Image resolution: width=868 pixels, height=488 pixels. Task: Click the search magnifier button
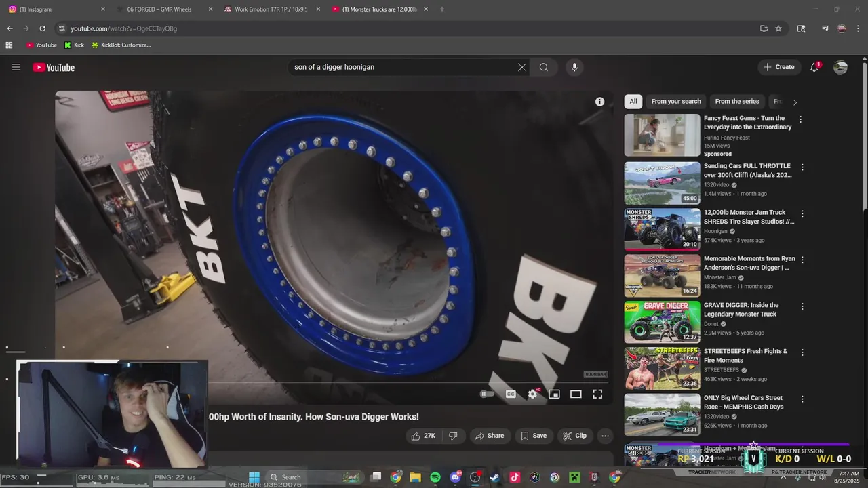[544, 67]
